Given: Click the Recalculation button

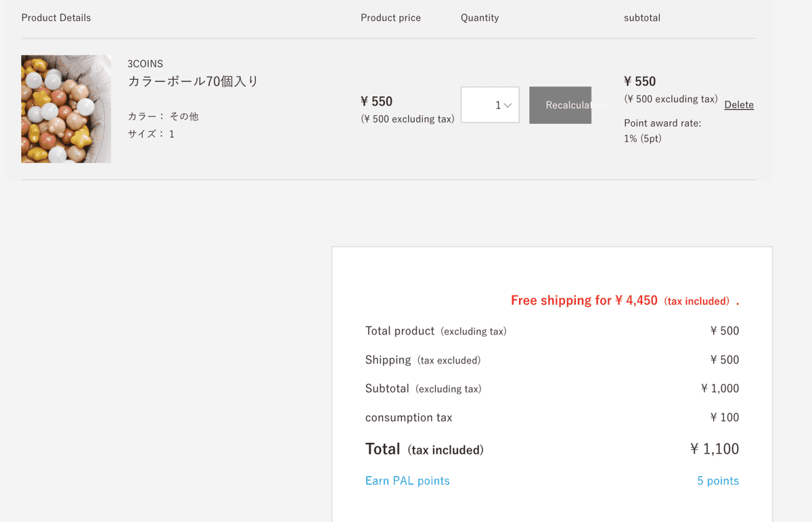Looking at the screenshot, I should click(560, 105).
